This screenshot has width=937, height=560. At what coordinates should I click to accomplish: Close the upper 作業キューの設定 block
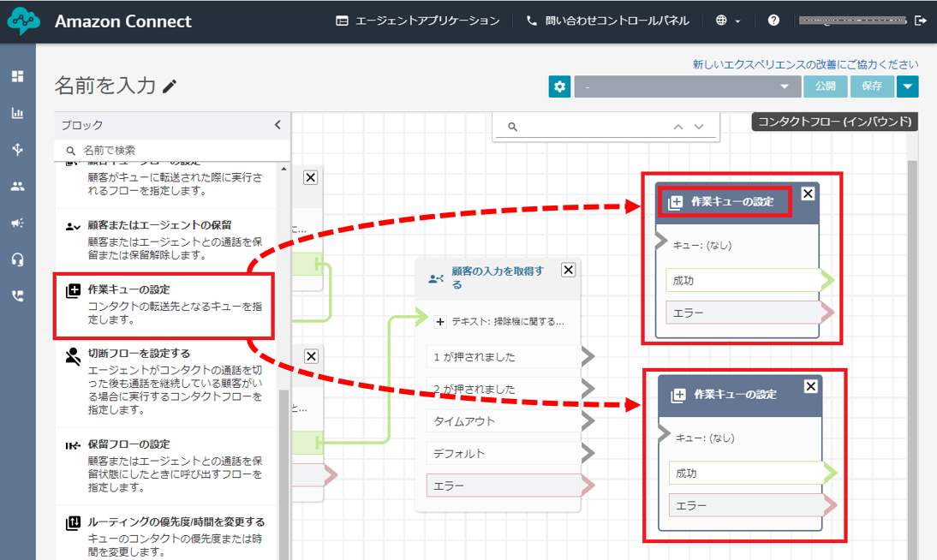pos(808,194)
